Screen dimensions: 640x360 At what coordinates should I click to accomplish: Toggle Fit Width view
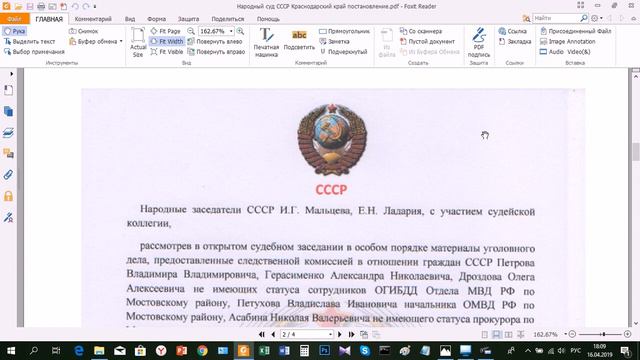[x=167, y=42]
